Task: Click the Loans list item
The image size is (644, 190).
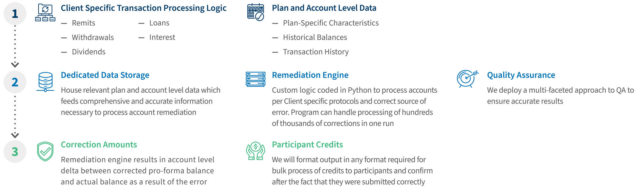Action: [x=159, y=23]
